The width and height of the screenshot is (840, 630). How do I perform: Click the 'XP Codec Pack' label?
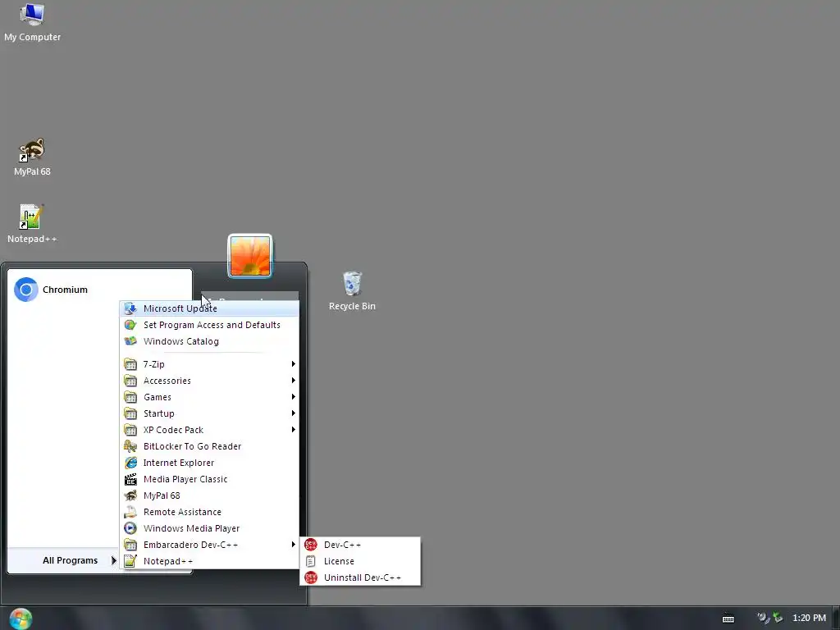tap(173, 430)
